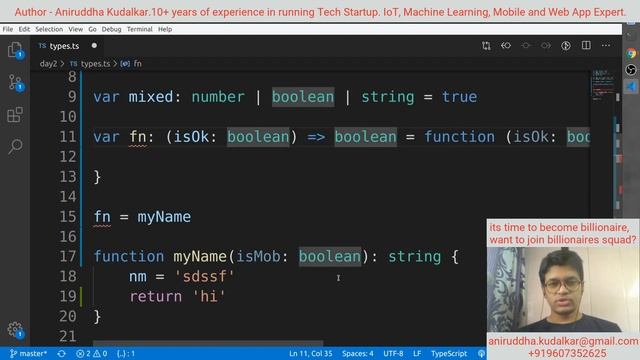The height and width of the screenshot is (360, 640).
Task: Click the isMob parameter on line 17
Action: [258, 257]
